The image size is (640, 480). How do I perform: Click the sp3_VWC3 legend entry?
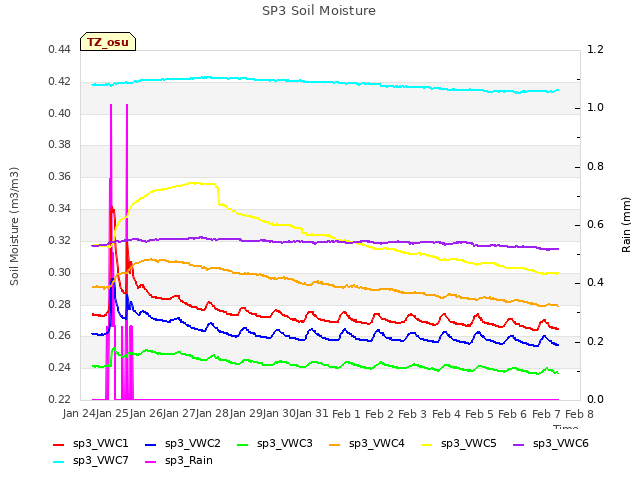[274, 444]
